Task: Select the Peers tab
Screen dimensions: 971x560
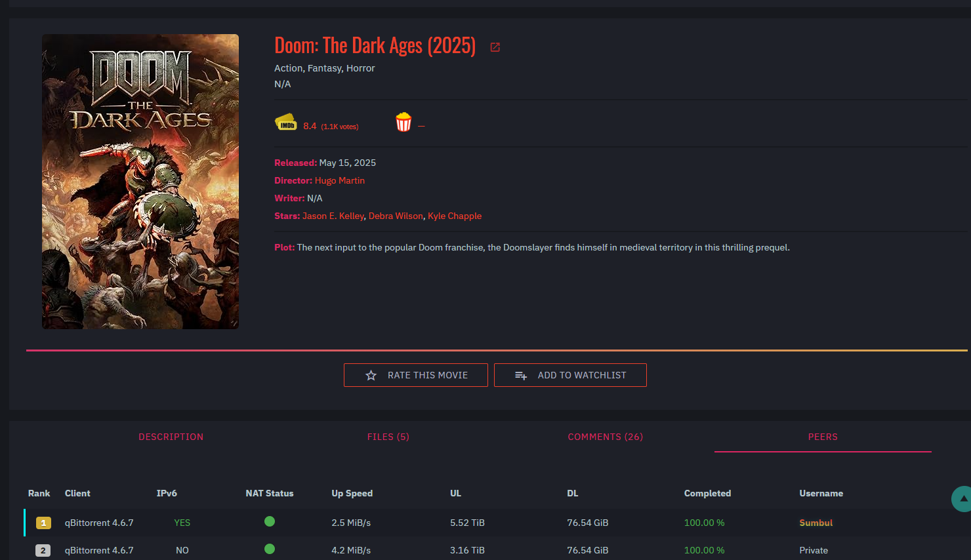Action: click(x=823, y=437)
